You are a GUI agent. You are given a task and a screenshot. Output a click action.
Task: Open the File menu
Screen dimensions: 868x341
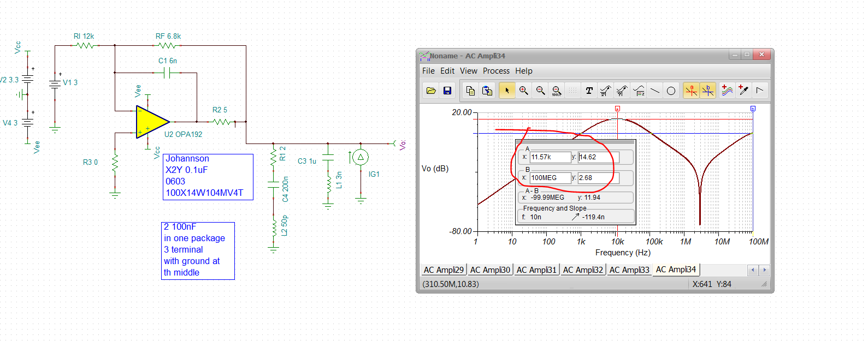pyautogui.click(x=428, y=71)
